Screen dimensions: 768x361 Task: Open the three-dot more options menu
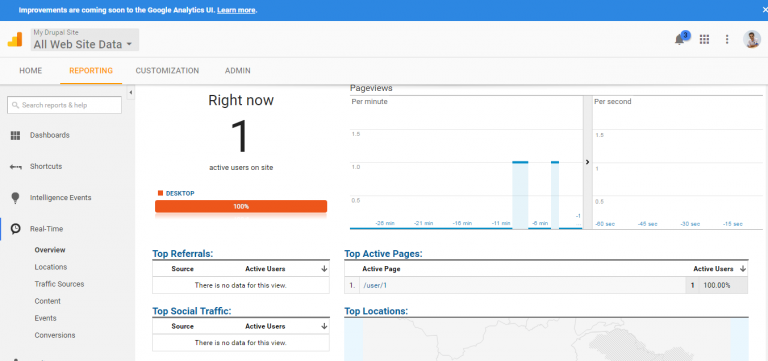tap(727, 40)
